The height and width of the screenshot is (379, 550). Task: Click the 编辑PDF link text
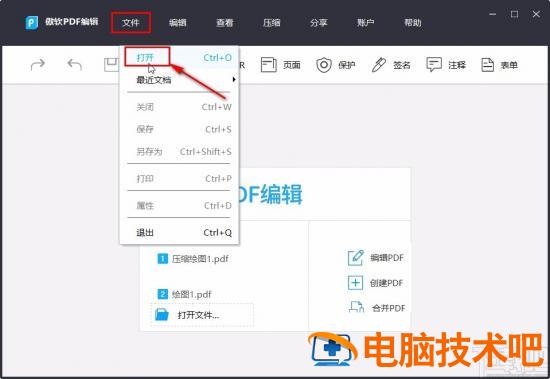(x=387, y=258)
